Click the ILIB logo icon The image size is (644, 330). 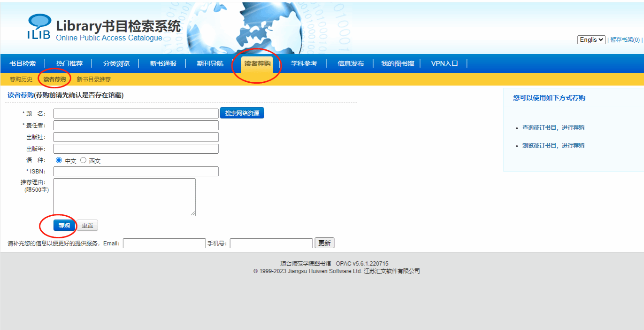tap(39, 27)
